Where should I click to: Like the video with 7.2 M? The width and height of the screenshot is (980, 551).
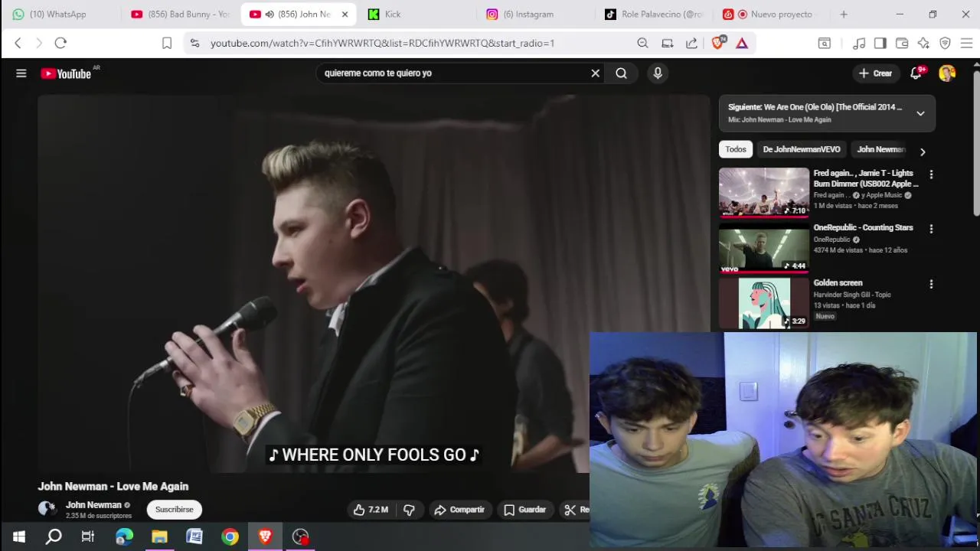[x=371, y=510]
